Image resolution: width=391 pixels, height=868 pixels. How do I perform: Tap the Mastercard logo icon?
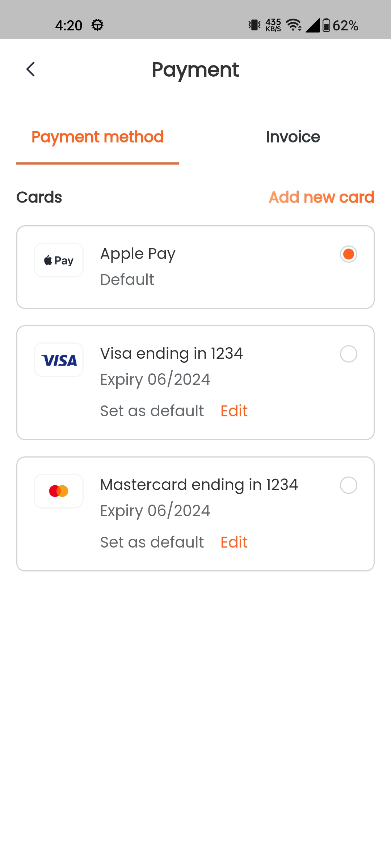coord(59,491)
